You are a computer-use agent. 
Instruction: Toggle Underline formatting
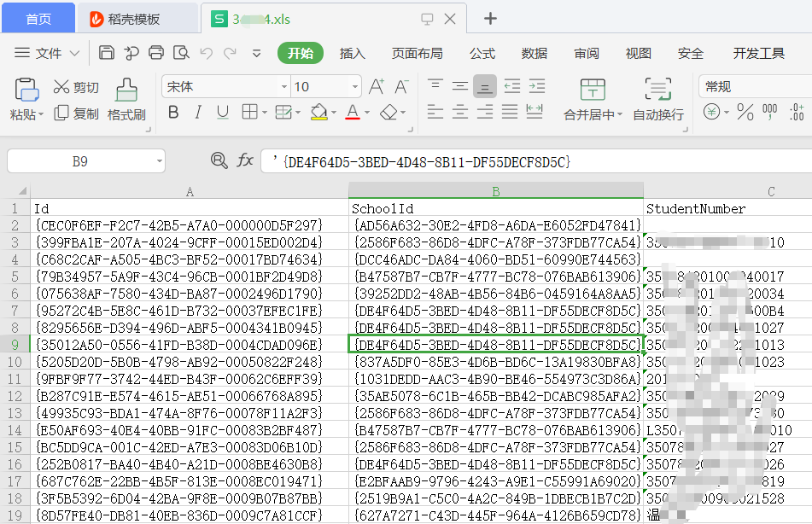point(223,113)
